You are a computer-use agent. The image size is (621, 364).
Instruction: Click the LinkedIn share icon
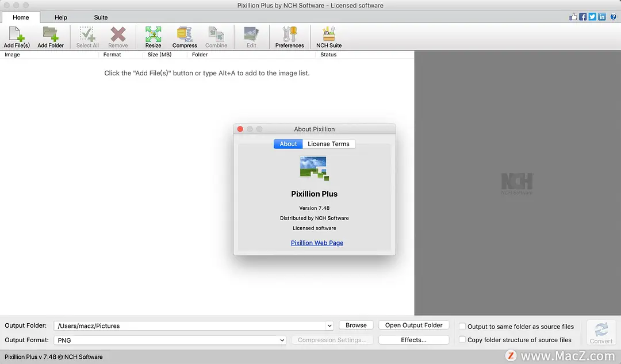(x=602, y=17)
